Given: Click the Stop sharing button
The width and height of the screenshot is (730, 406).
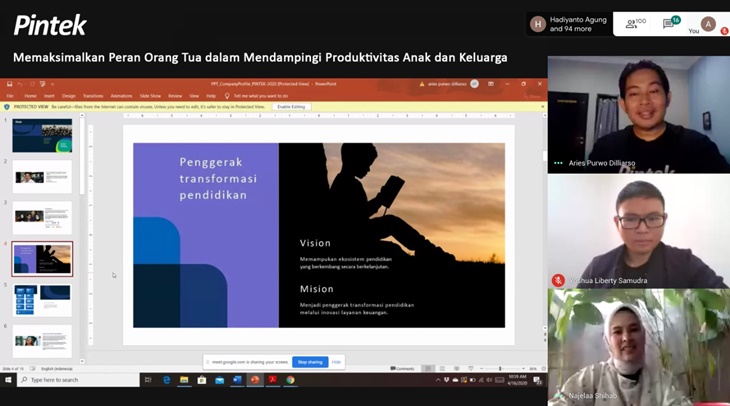Looking at the screenshot, I should [310, 362].
